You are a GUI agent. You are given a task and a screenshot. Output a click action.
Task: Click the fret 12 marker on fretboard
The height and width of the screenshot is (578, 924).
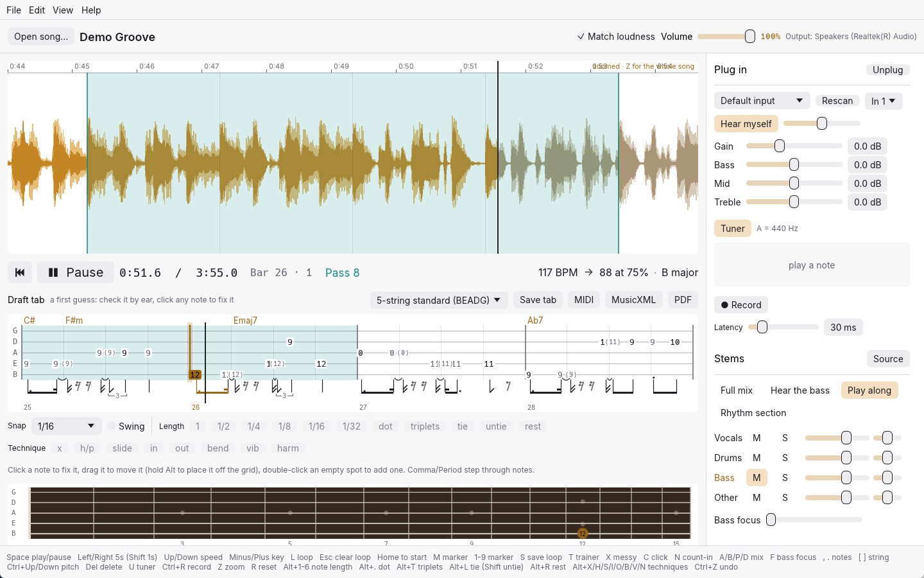583,533
